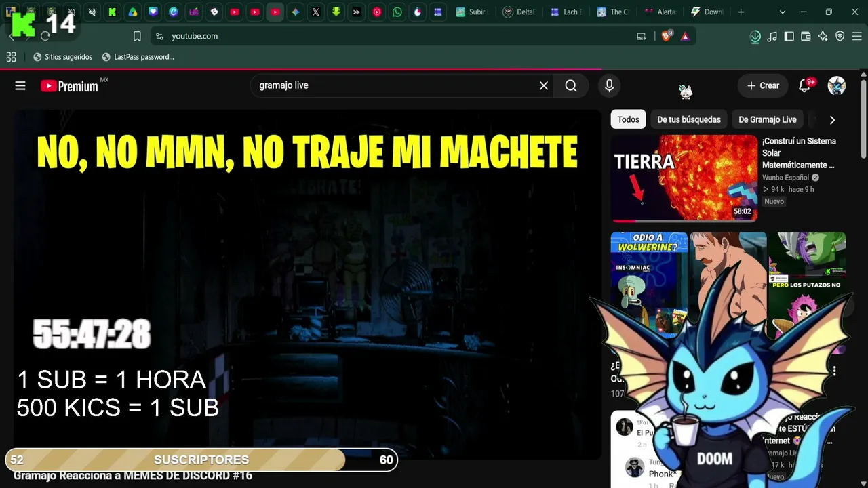
Task: Switch to the 'Lach E' tab
Action: [x=566, y=12]
